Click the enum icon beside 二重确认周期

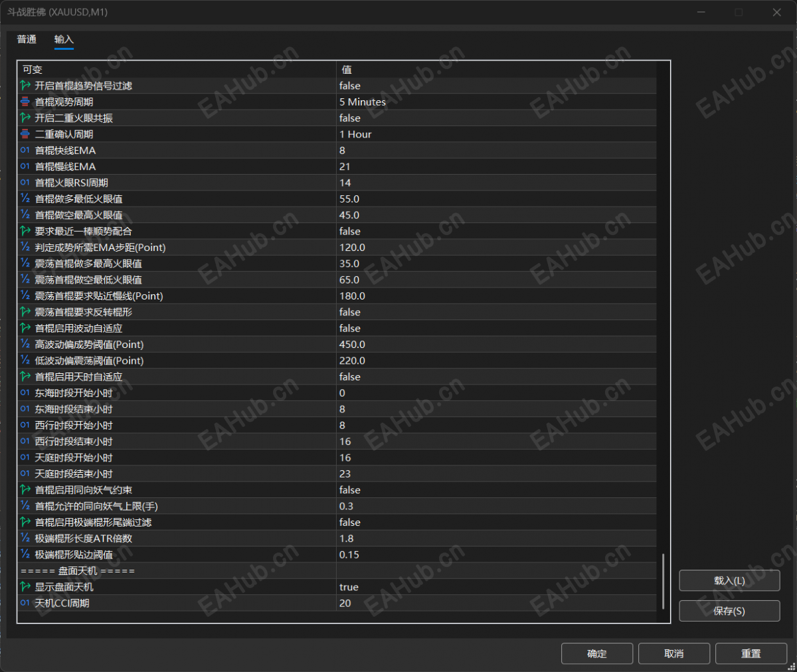(25, 134)
